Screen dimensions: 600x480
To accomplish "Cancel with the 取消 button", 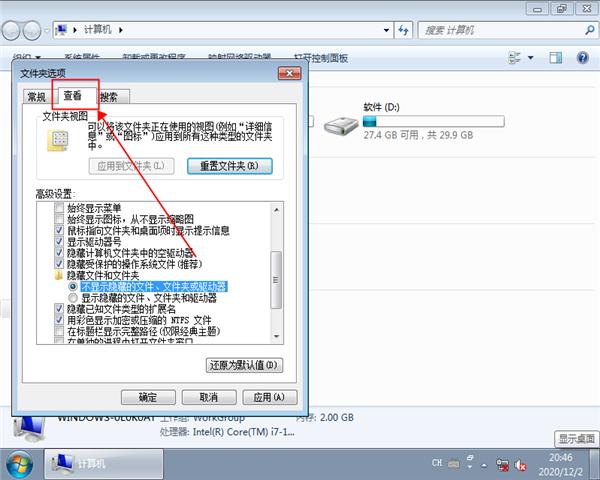I will tap(209, 397).
